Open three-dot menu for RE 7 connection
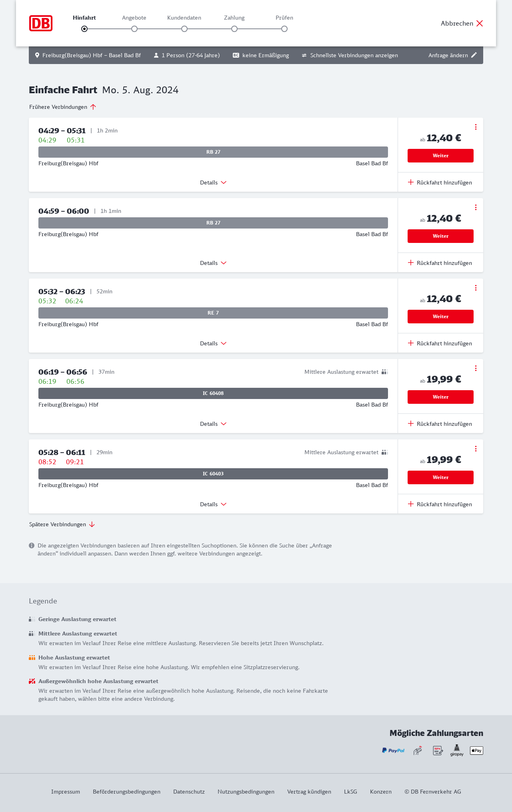 click(x=476, y=288)
